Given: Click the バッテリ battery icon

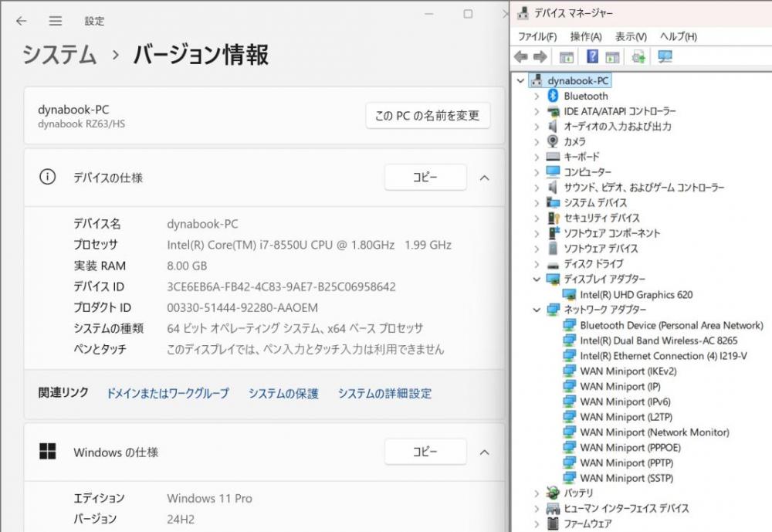Looking at the screenshot, I should pyautogui.click(x=553, y=492).
